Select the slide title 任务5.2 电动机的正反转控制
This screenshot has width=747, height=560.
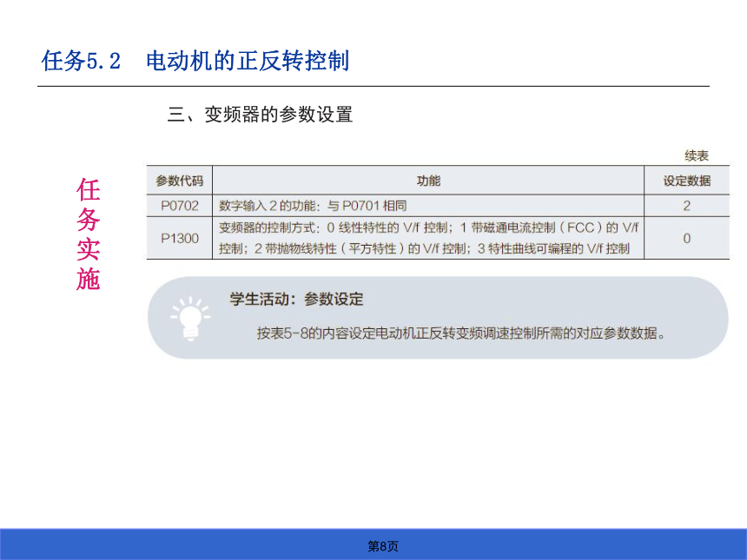[x=195, y=61]
